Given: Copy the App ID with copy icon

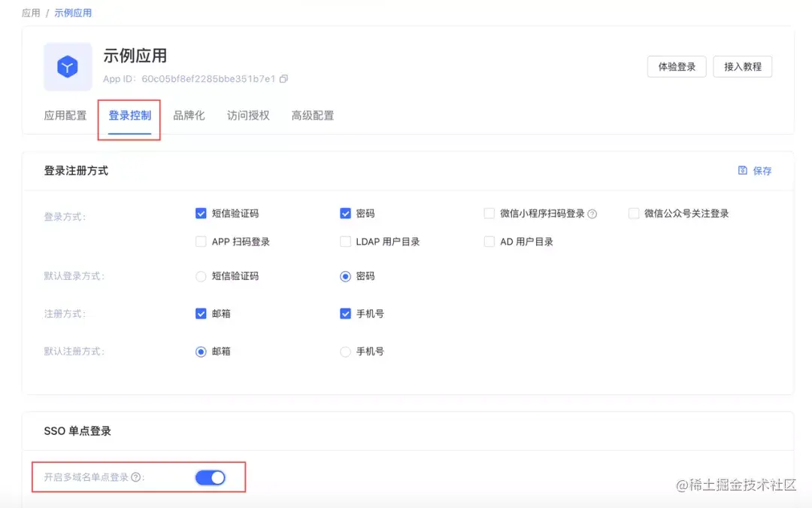Looking at the screenshot, I should tap(283, 79).
